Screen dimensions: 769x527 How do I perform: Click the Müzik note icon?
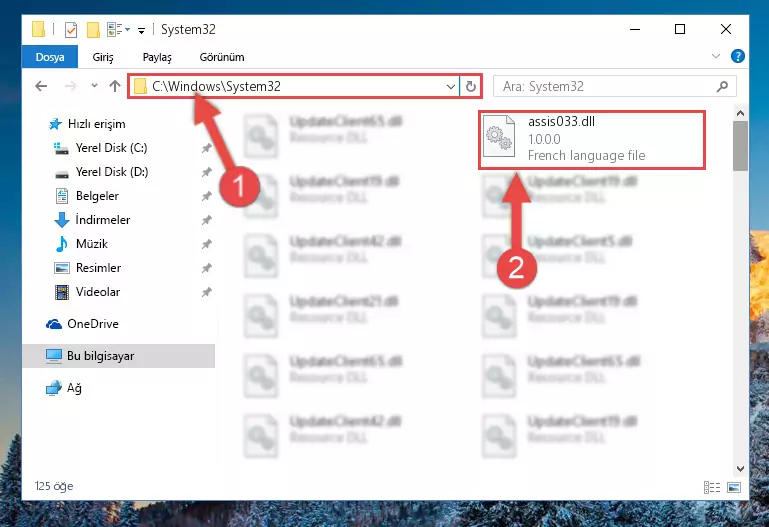(x=62, y=244)
